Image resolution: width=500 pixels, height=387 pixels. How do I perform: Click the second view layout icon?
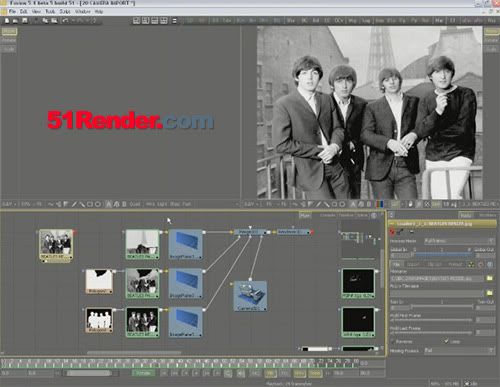coord(146,21)
